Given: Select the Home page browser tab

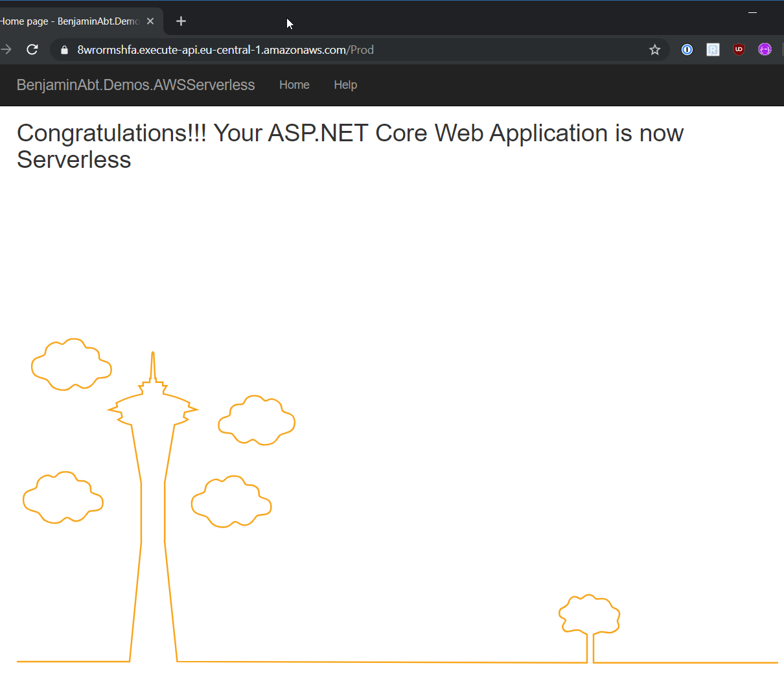Looking at the screenshot, I should click(71, 21).
